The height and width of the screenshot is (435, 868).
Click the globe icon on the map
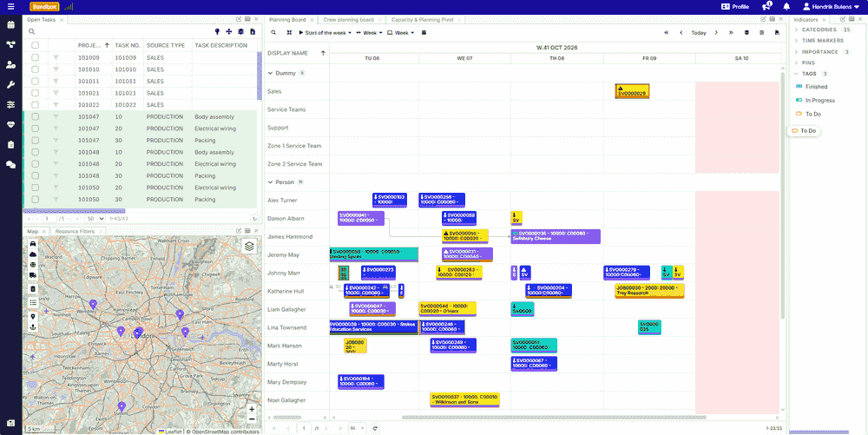(x=33, y=265)
